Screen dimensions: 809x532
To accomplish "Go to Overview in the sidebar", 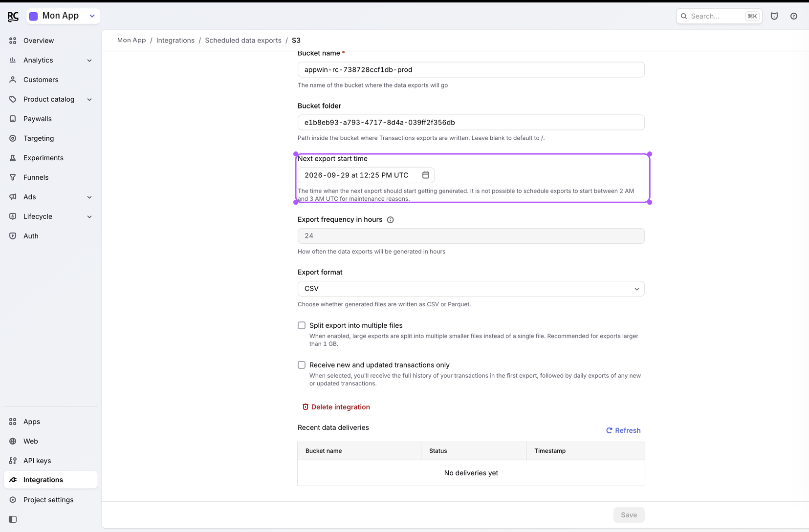I will [x=51, y=41].
